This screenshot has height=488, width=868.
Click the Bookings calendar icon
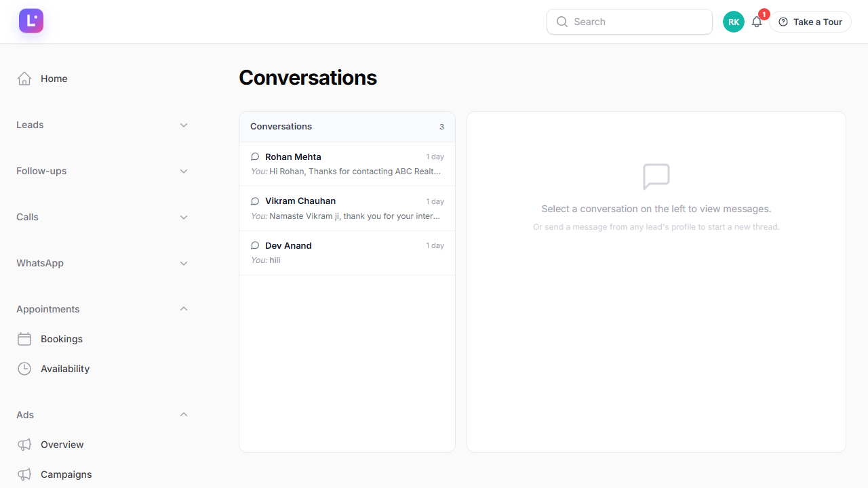[x=24, y=339]
